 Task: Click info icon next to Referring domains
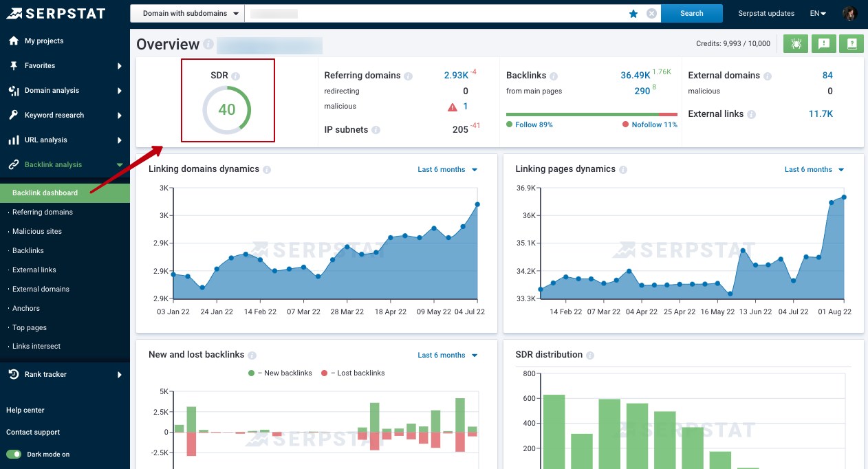(x=409, y=76)
